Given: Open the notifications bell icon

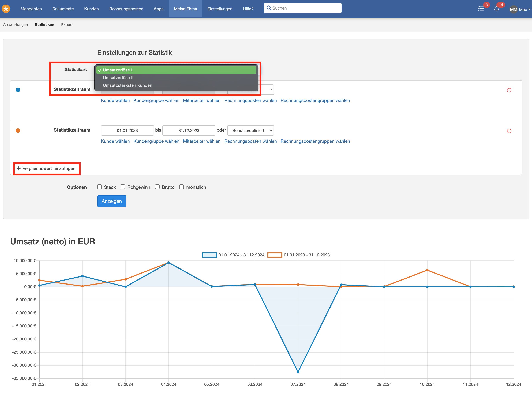Looking at the screenshot, I should click(x=496, y=9).
